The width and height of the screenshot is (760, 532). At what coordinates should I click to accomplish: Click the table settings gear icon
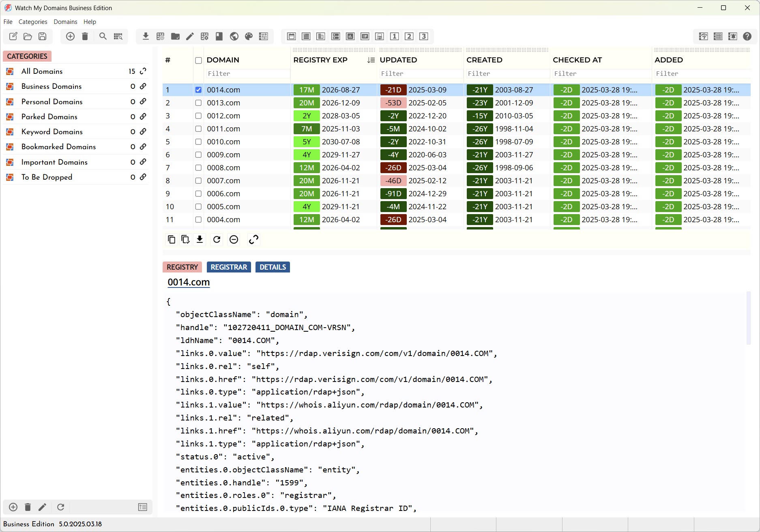(x=204, y=36)
